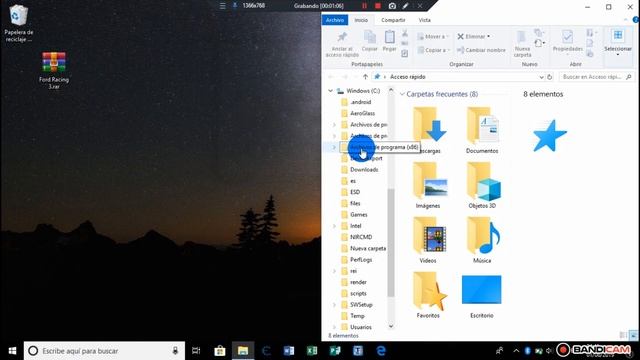This screenshot has width=640, height=360.
Task: Show hidden system tray icons chevron
Action: (x=516, y=351)
